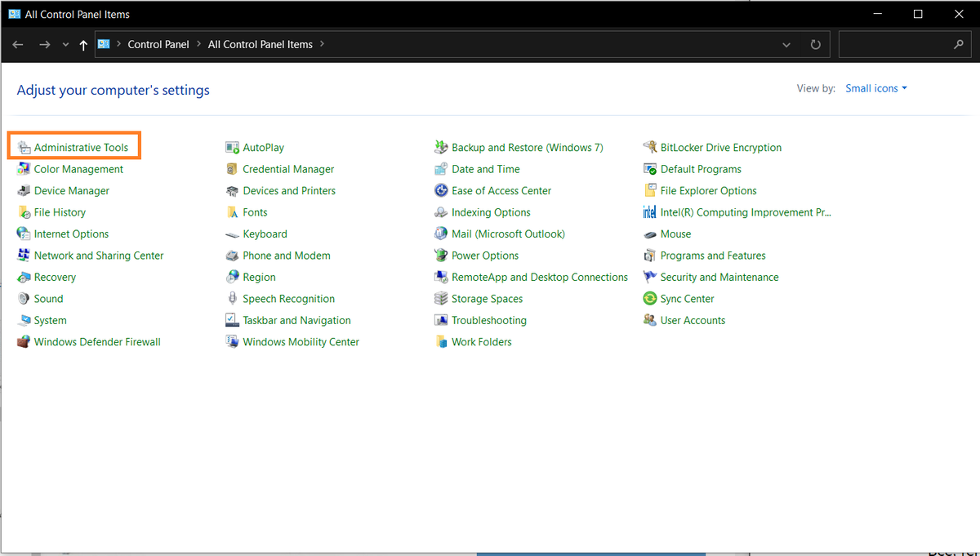980x556 pixels.
Task: Click the Internet Options globe icon
Action: (24, 234)
